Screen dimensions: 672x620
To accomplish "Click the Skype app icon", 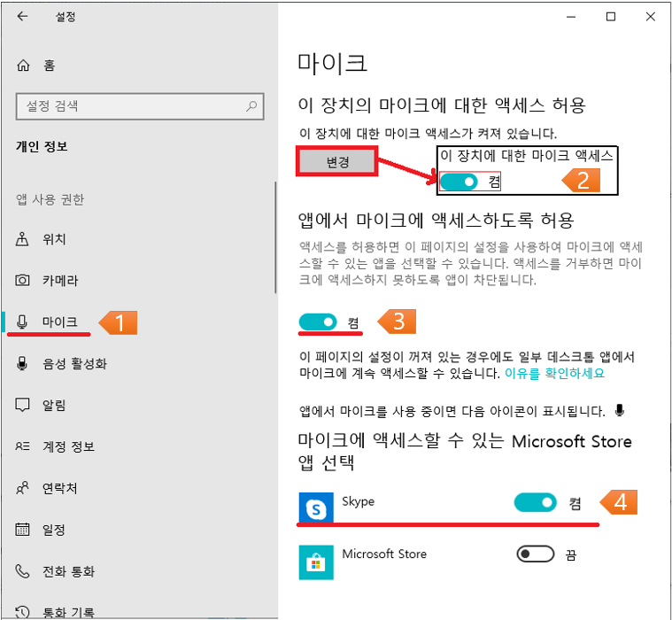I will [316, 508].
